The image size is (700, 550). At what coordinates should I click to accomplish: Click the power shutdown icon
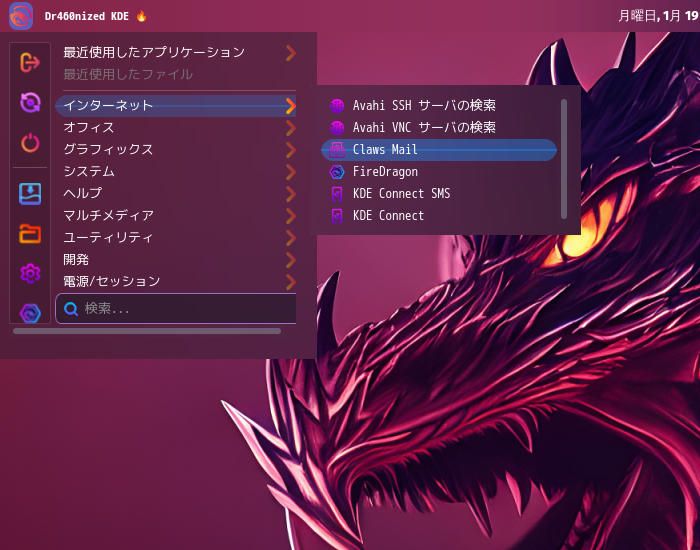coord(30,143)
